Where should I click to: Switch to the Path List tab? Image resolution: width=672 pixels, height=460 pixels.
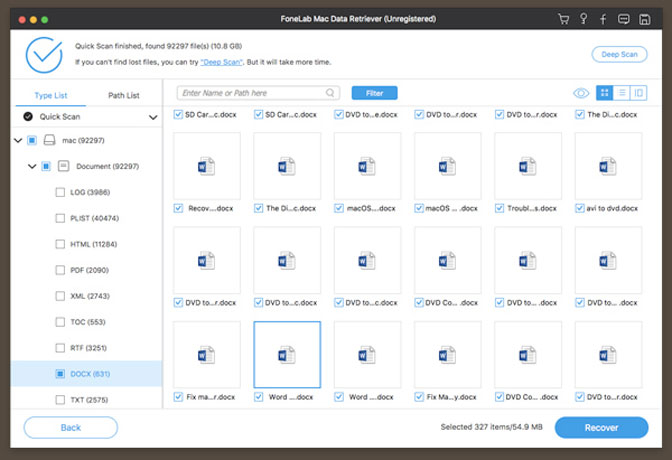click(x=123, y=95)
